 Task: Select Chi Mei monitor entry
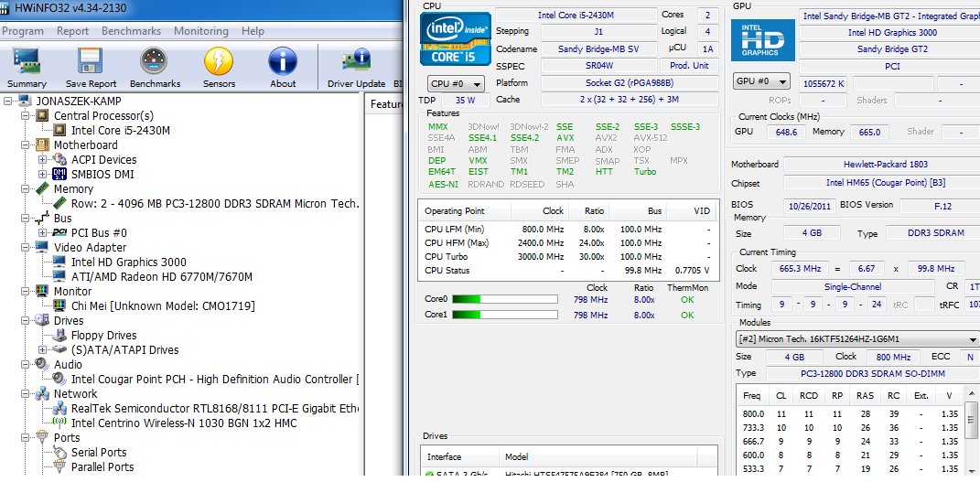pyautogui.click(x=163, y=305)
